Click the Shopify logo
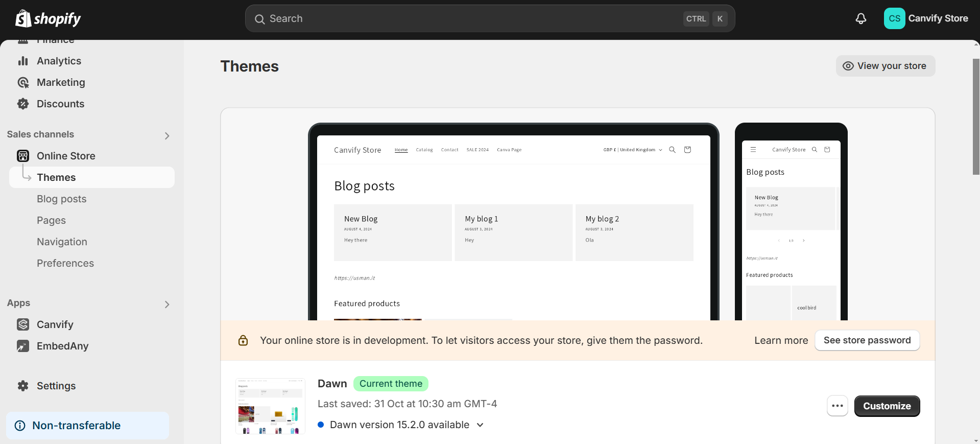Image resolution: width=980 pixels, height=444 pixels. 48,18
